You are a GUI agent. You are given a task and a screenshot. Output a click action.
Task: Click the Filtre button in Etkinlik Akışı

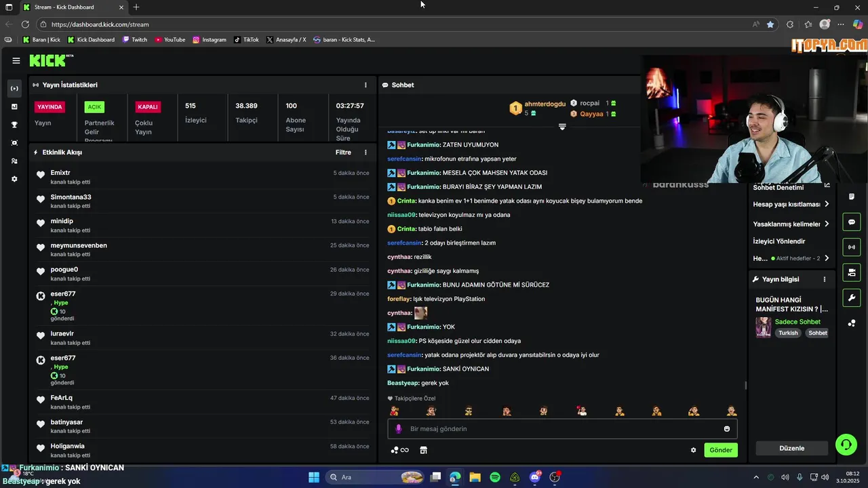(x=343, y=152)
